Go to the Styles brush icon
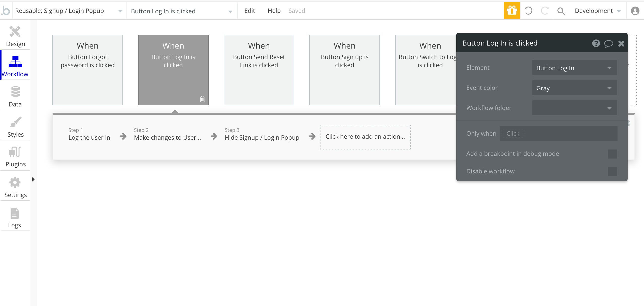The width and height of the screenshot is (644, 306). [x=16, y=122]
